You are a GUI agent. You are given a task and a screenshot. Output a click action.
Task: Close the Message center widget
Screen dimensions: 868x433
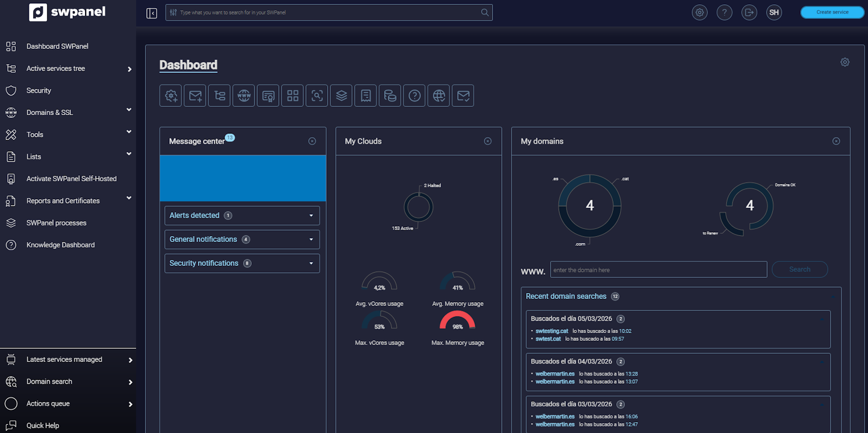click(x=312, y=141)
